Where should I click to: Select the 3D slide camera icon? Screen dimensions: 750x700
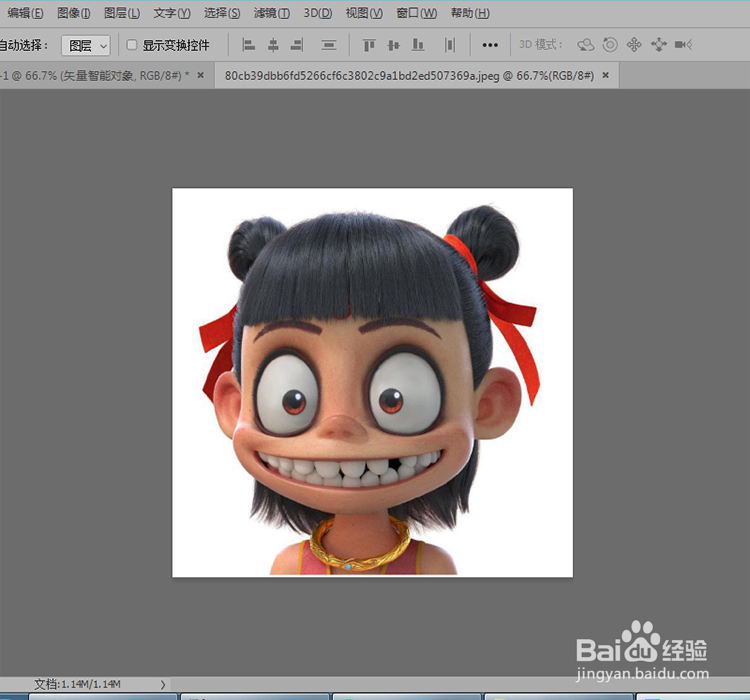click(659, 45)
